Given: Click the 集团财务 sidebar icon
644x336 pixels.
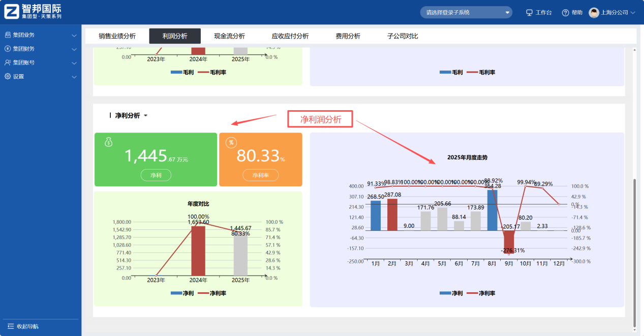Looking at the screenshot, I should click(7, 49).
